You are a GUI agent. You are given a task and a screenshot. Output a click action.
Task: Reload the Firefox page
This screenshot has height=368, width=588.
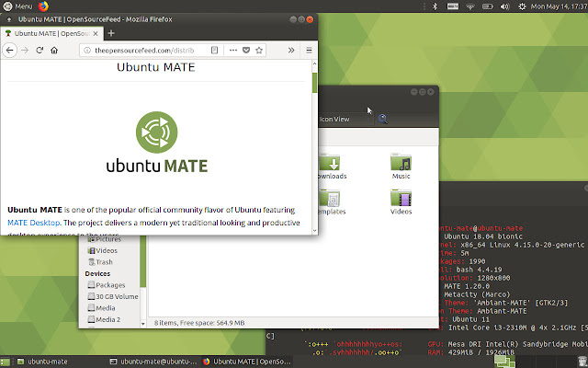coord(40,50)
